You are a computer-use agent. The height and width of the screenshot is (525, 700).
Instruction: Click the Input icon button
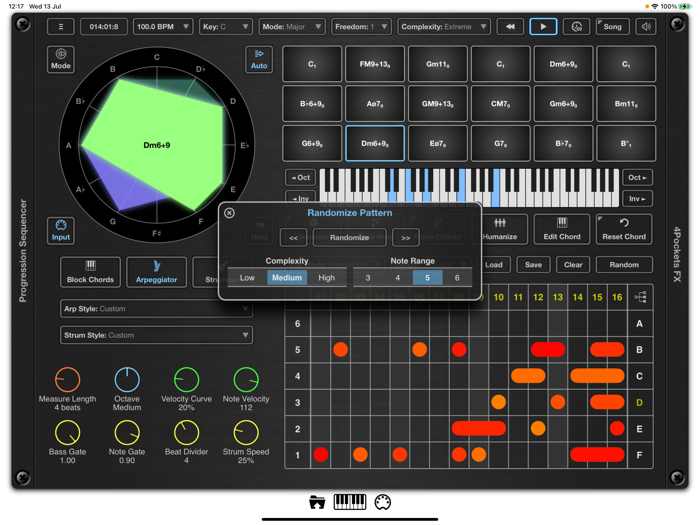(x=61, y=231)
